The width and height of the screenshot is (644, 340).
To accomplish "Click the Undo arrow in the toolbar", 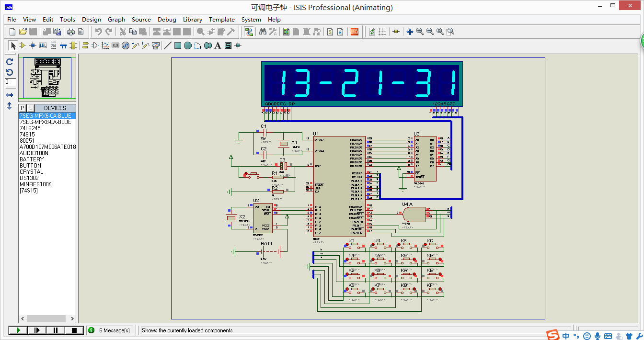I will (98, 32).
